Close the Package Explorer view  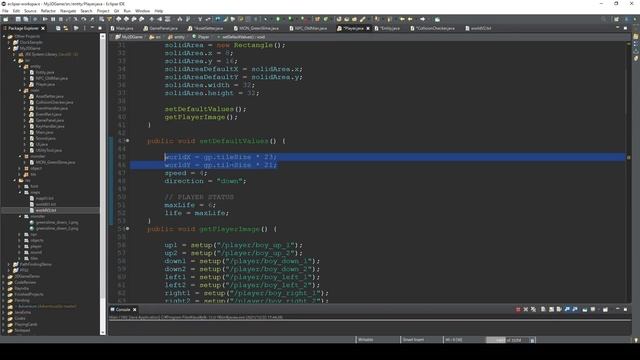coord(43,28)
